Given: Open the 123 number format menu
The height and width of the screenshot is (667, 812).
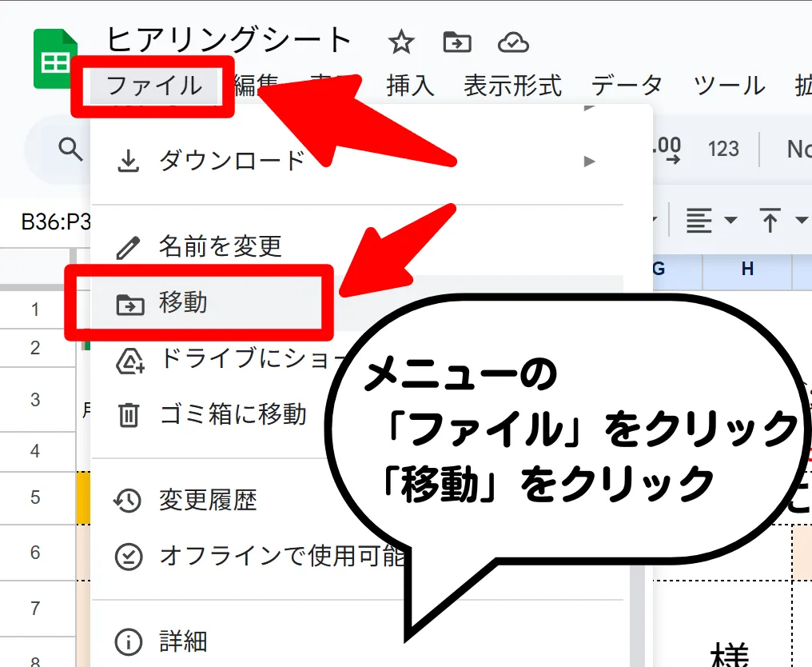Looking at the screenshot, I should pos(723,149).
